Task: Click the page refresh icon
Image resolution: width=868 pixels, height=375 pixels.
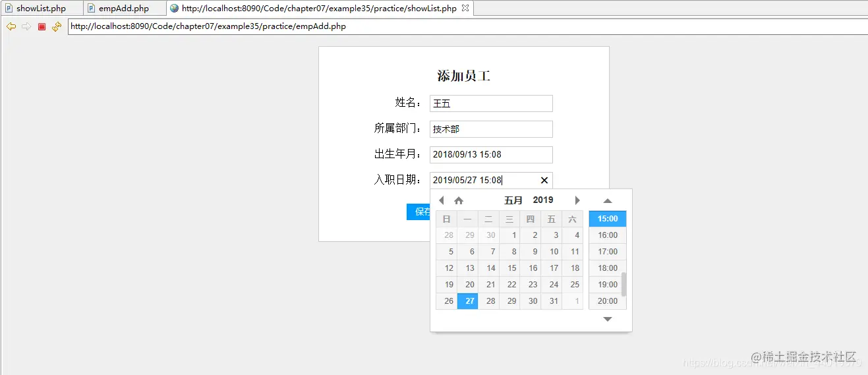Action: [57, 26]
